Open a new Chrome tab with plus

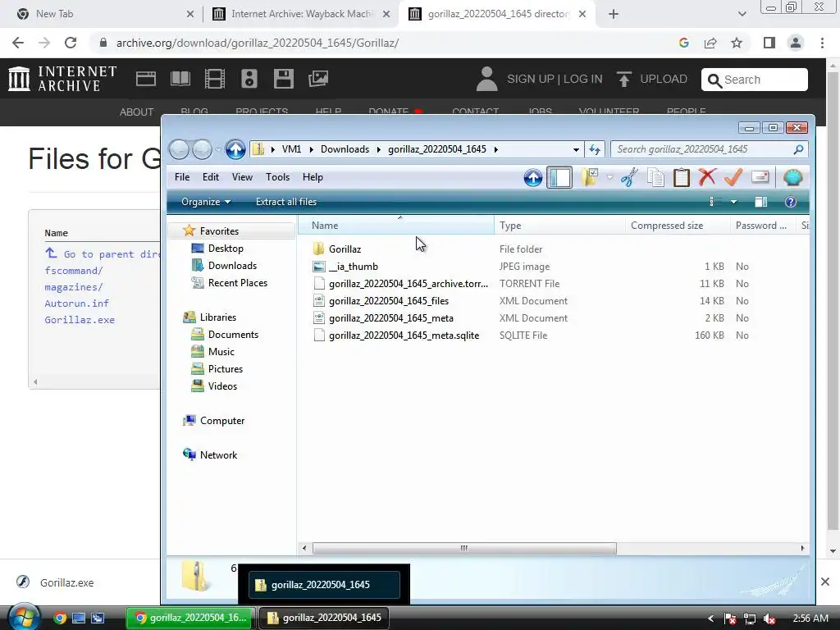click(x=614, y=14)
